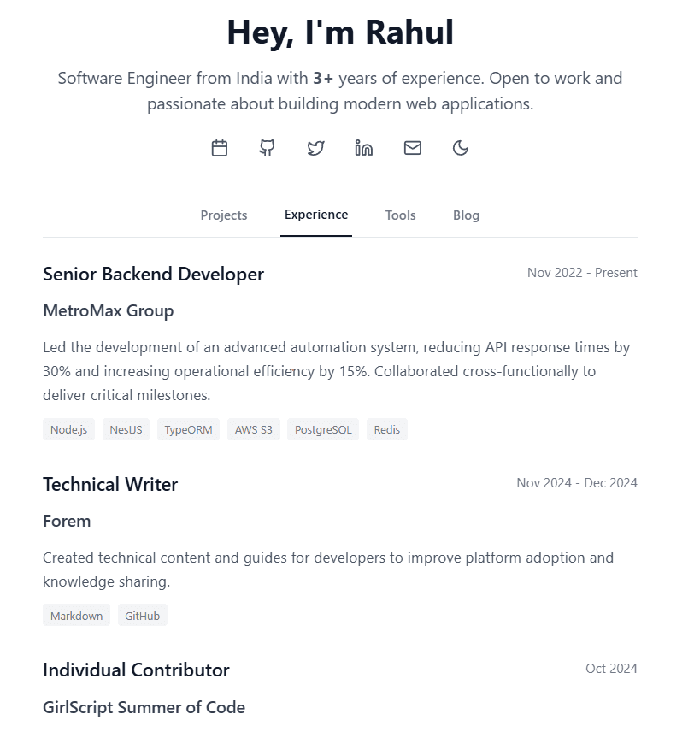Select the Experience tab
The height and width of the screenshot is (732, 700).
point(315,215)
